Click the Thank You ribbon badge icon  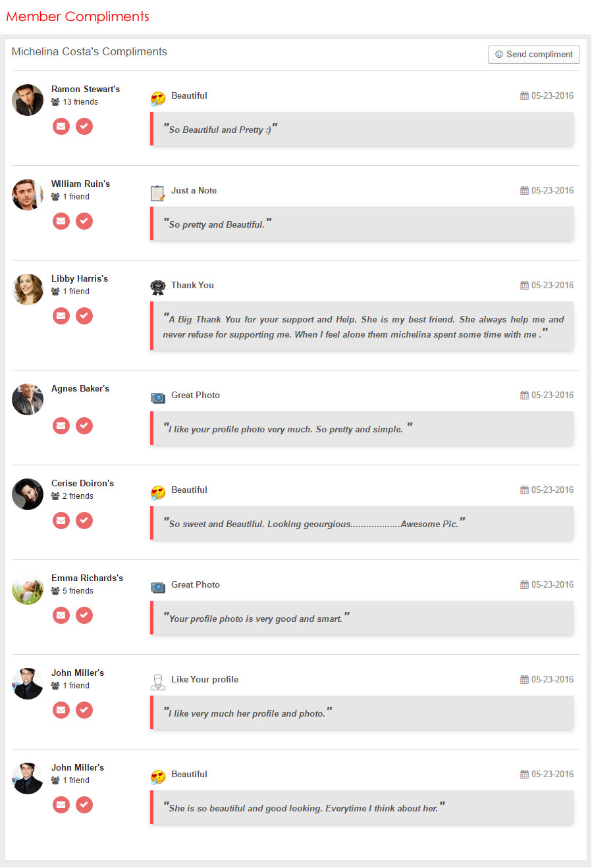[157, 287]
